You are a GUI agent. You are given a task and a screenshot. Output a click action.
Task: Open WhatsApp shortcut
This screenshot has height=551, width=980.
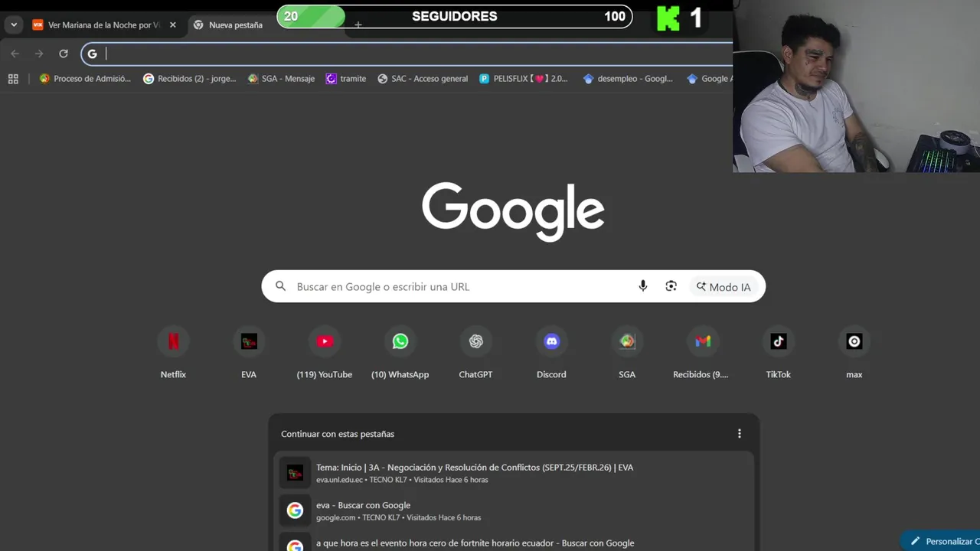point(400,352)
